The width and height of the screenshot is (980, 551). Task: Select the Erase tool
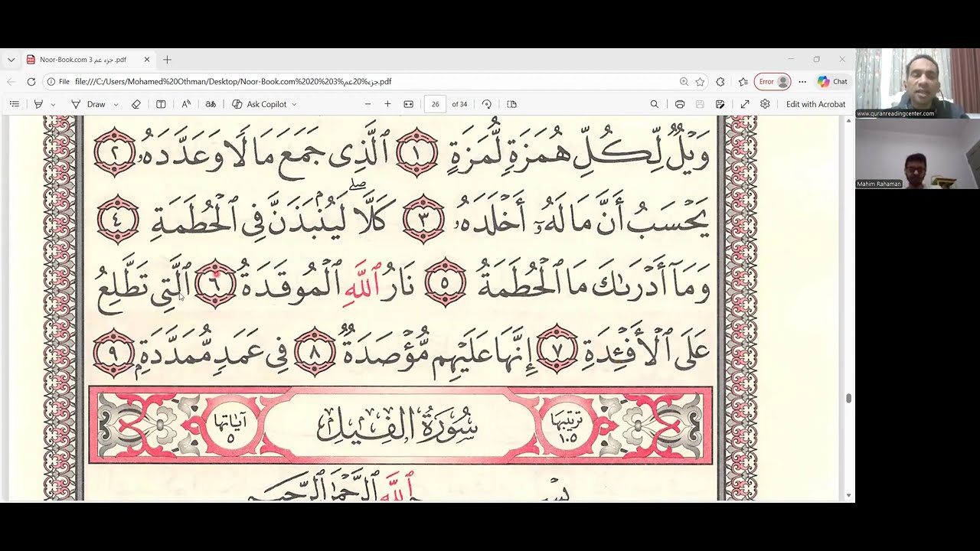click(136, 104)
